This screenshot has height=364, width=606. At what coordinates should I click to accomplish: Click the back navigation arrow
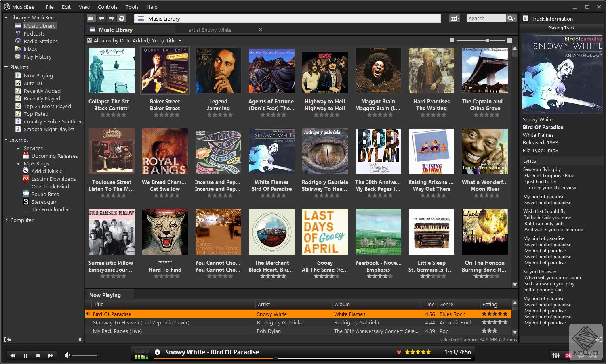tap(101, 18)
